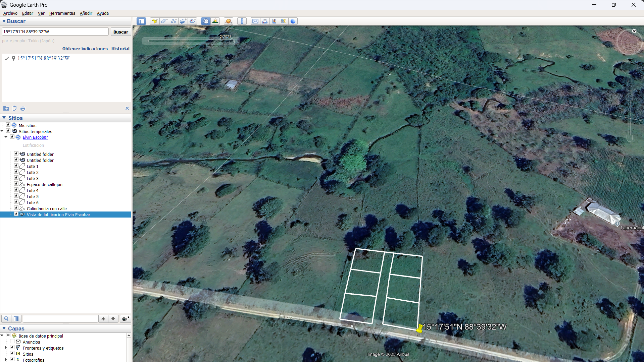Open the Herramientas menu
The width and height of the screenshot is (644, 362).
coord(62,13)
